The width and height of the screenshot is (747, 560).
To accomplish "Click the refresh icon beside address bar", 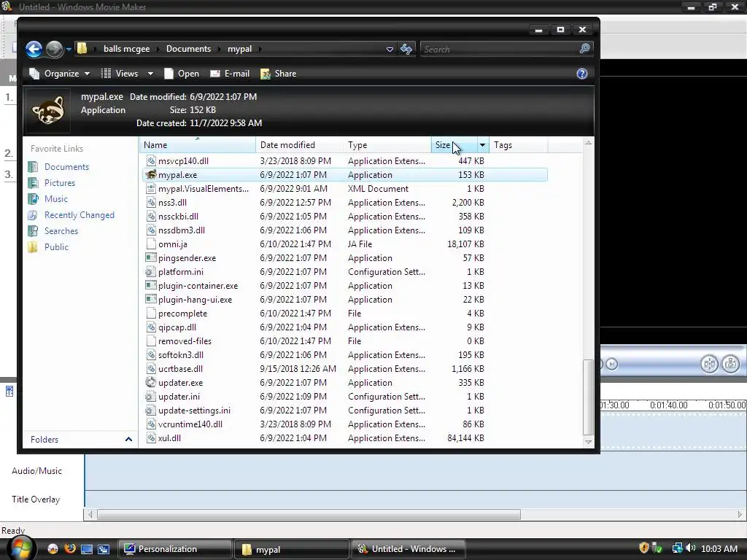I will [406, 49].
